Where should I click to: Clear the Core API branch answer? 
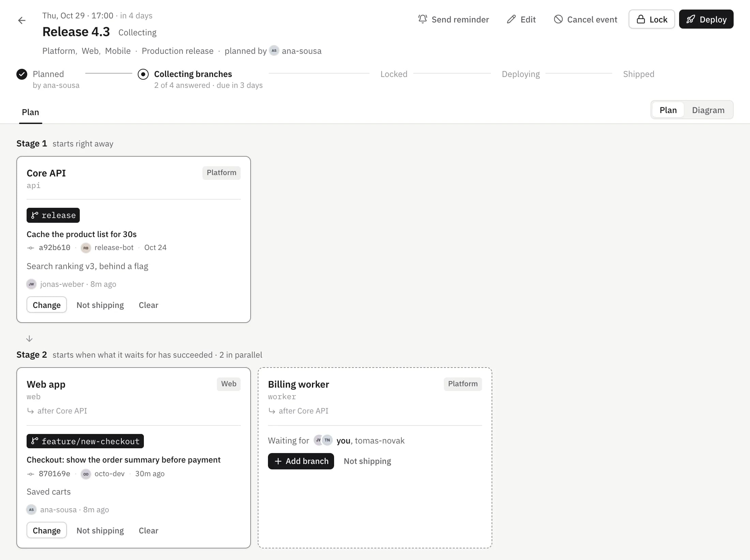tap(148, 305)
